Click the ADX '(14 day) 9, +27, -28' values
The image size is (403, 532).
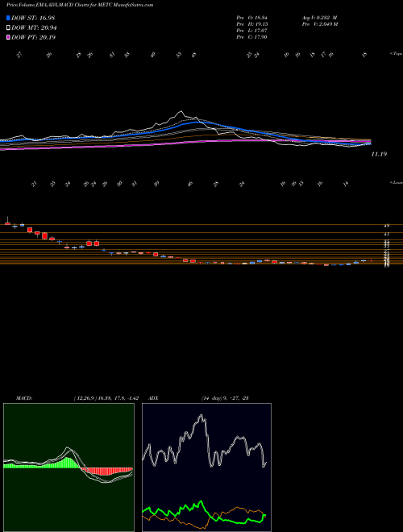[223, 398]
